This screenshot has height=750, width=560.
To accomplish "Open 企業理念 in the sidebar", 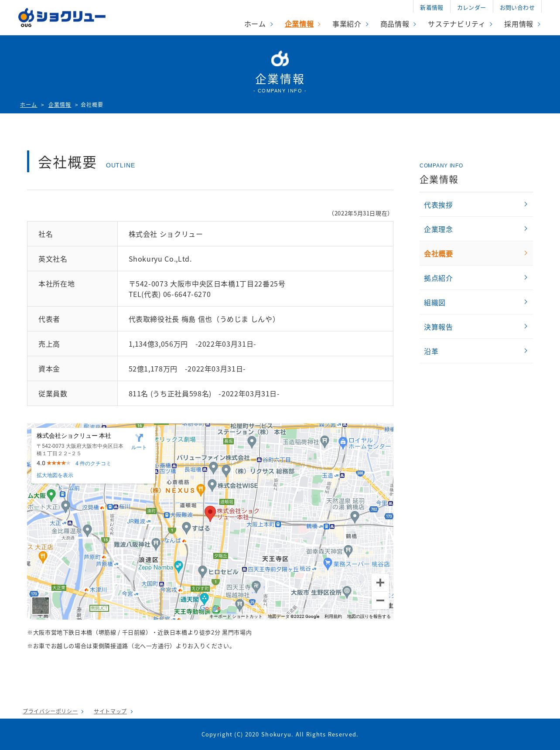I will (476, 229).
